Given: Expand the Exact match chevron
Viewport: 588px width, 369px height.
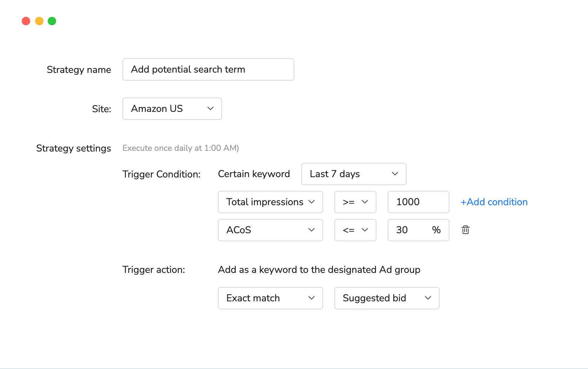Looking at the screenshot, I should [311, 298].
